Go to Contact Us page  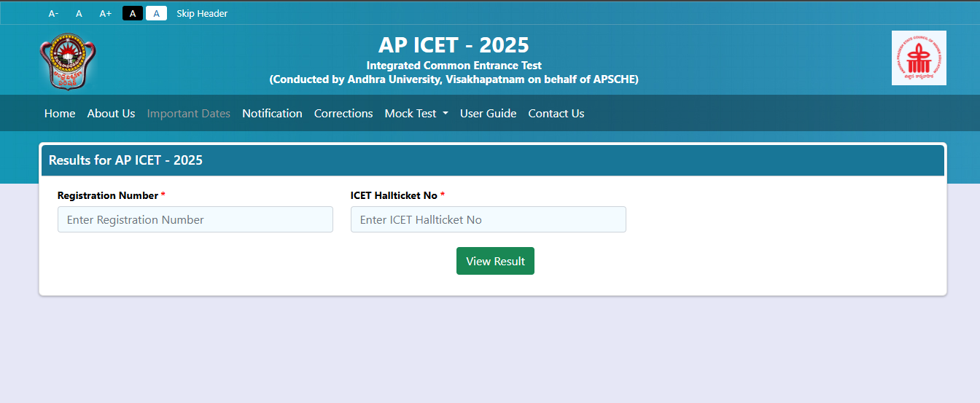click(556, 113)
